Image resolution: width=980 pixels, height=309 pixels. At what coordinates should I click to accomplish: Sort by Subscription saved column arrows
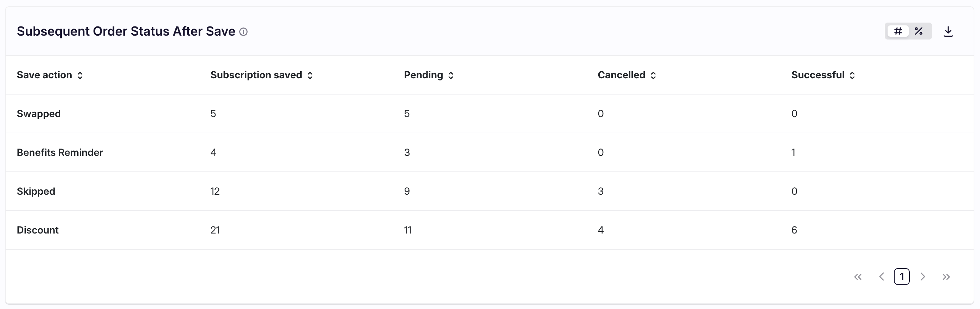310,75
